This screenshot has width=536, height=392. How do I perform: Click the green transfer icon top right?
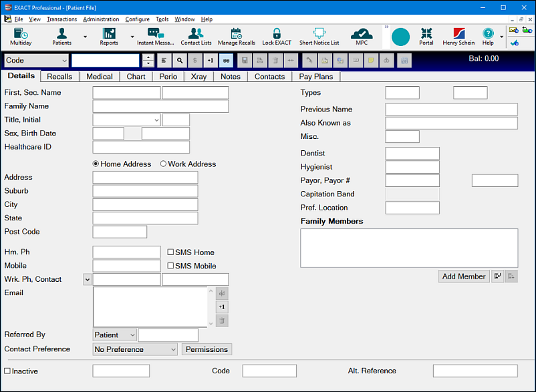(527, 31)
